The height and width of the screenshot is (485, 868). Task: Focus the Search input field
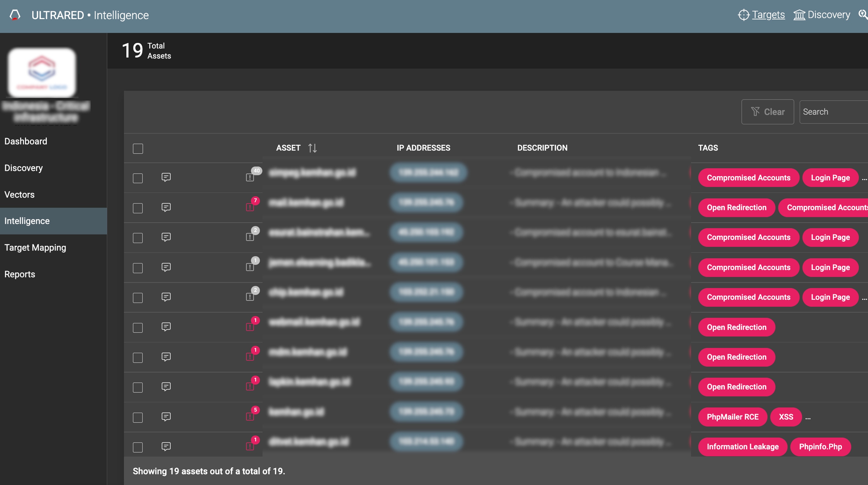click(x=834, y=112)
